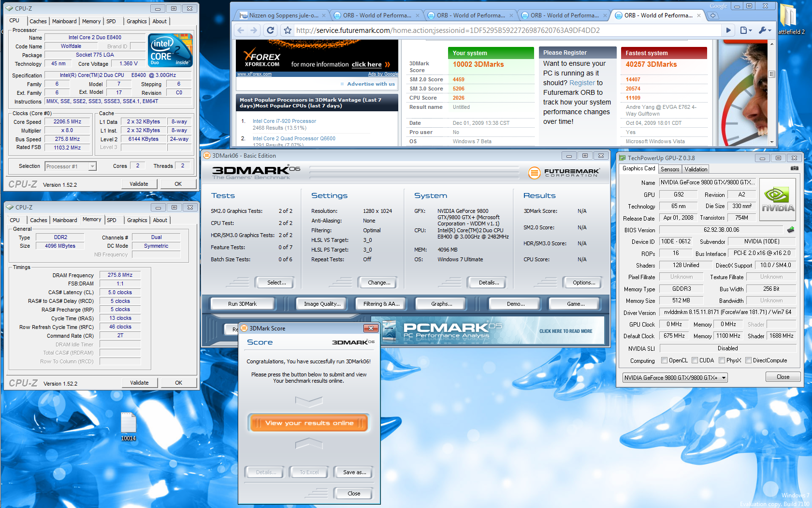Click the GPU-Z screenshot camera icon
This screenshot has height=508, width=812.
pyautogui.click(x=794, y=168)
